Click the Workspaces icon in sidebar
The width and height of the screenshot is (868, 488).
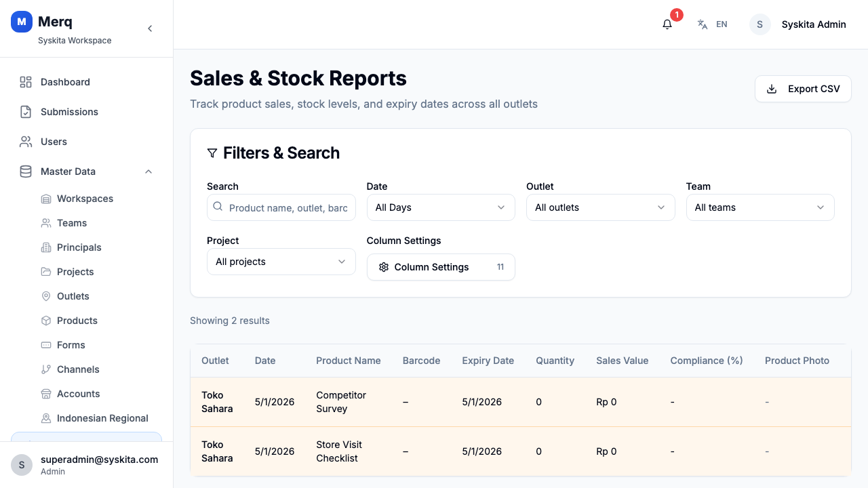click(x=46, y=199)
